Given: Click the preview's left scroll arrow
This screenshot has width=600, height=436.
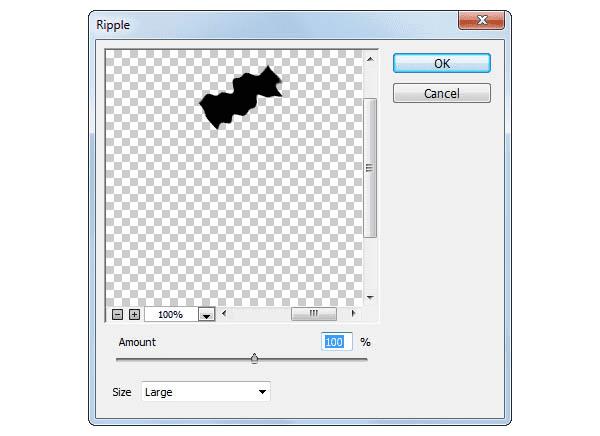Looking at the screenshot, I should 224,314.
